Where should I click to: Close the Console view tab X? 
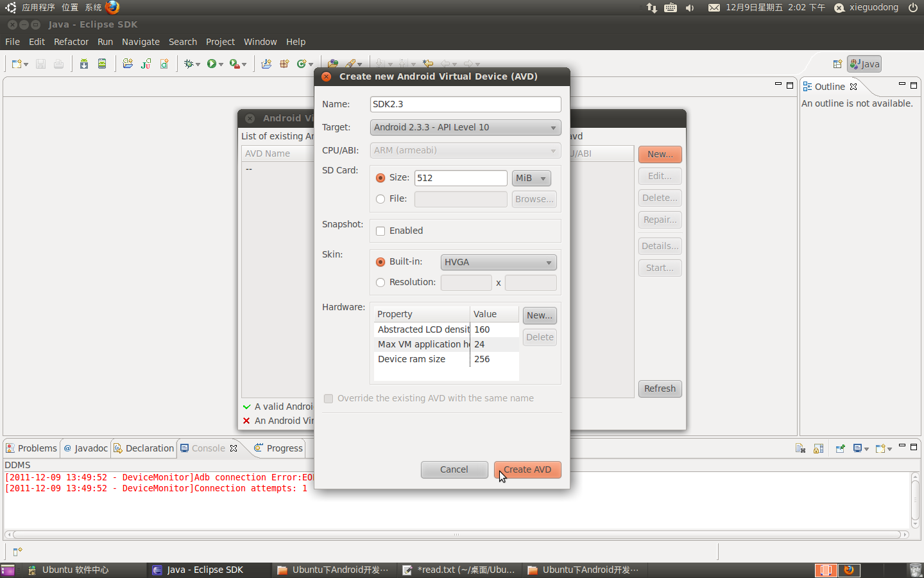(234, 448)
